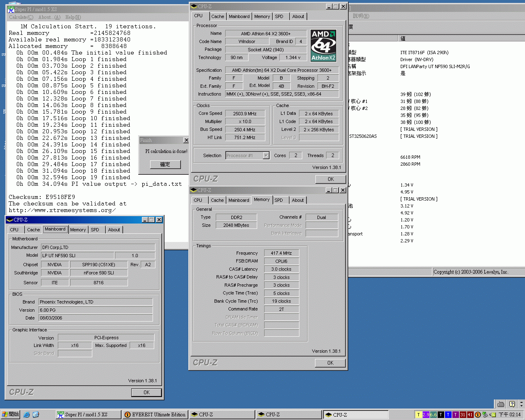Click the Core Speed value 2503.9 MHz
This screenshot has width=525, height=420.
point(245,114)
